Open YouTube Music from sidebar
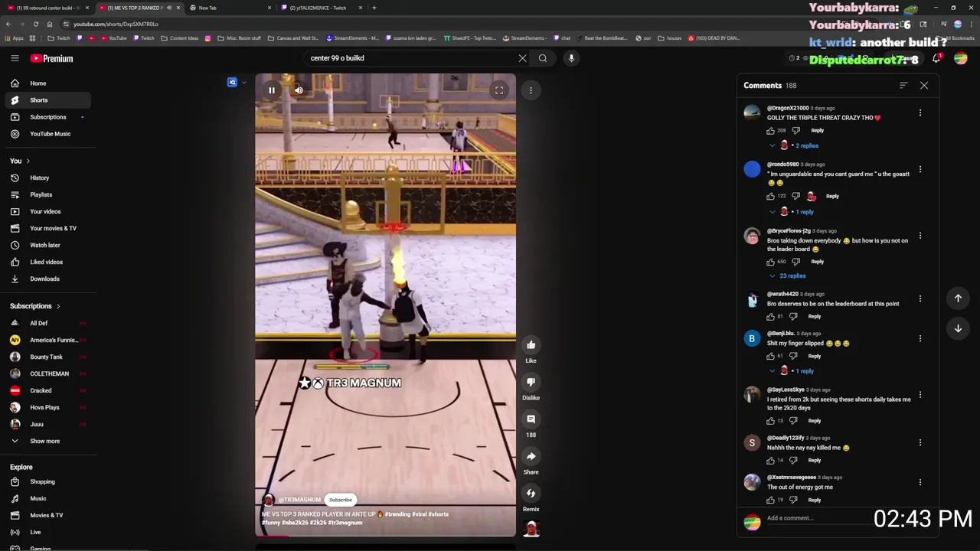The width and height of the screenshot is (980, 551). pos(46,134)
